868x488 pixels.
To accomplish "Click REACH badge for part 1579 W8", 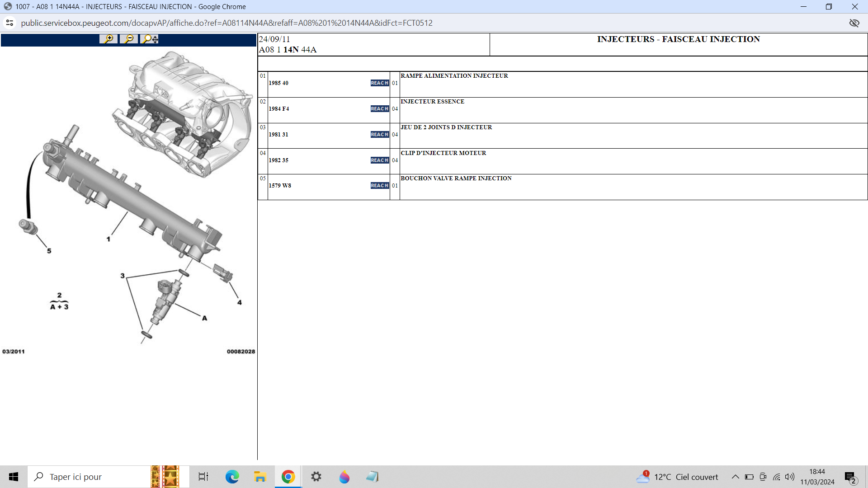I will click(x=379, y=186).
